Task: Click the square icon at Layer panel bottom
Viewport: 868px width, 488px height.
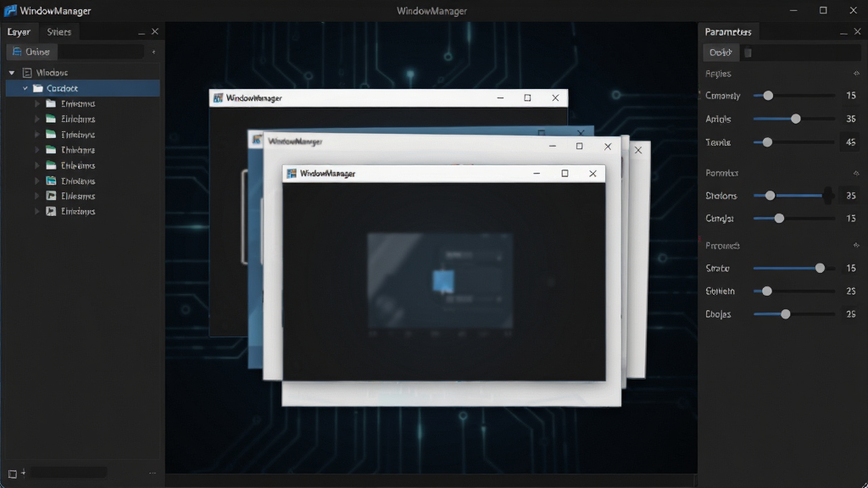Action: click(x=12, y=474)
